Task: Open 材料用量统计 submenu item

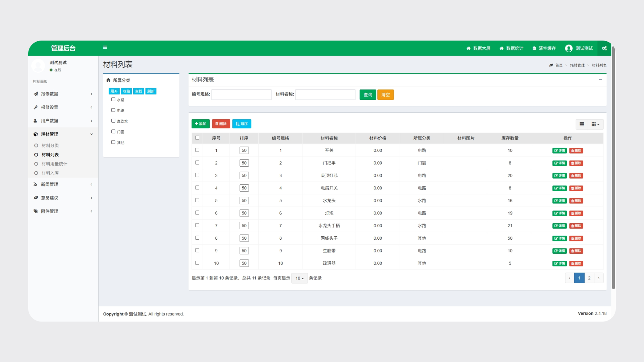Action: click(54, 164)
